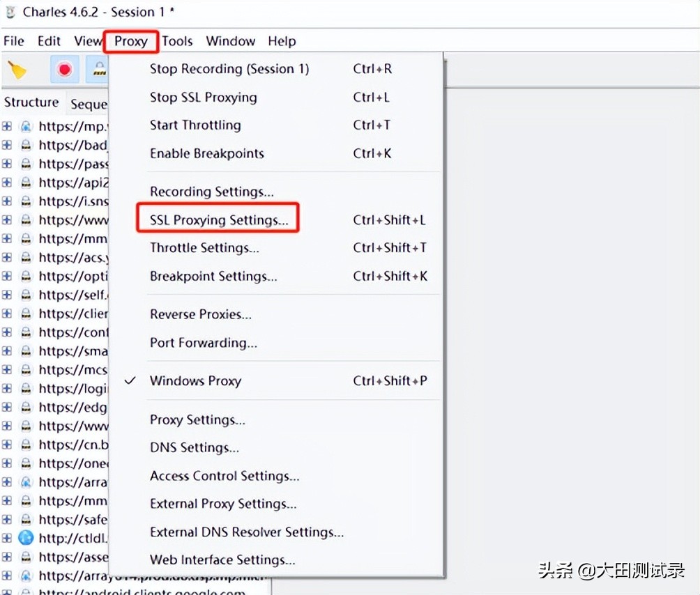Switch to the Sequence tab
Image resolution: width=700 pixels, height=595 pixels.
click(x=89, y=104)
